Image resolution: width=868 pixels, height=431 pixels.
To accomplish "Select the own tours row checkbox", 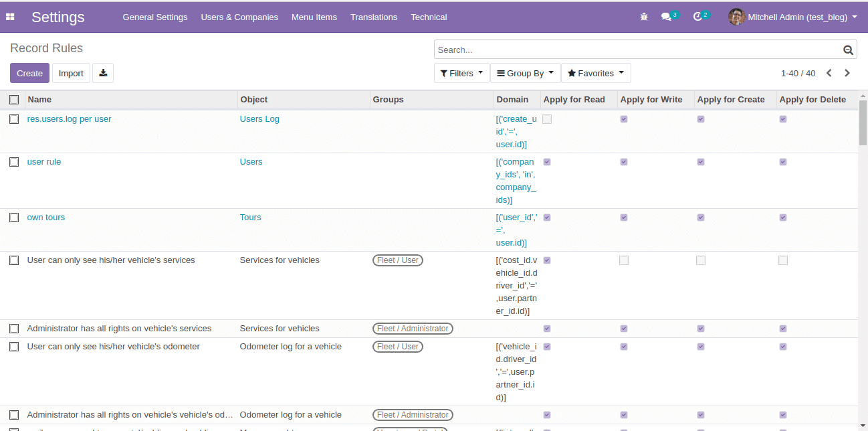I will [x=14, y=218].
